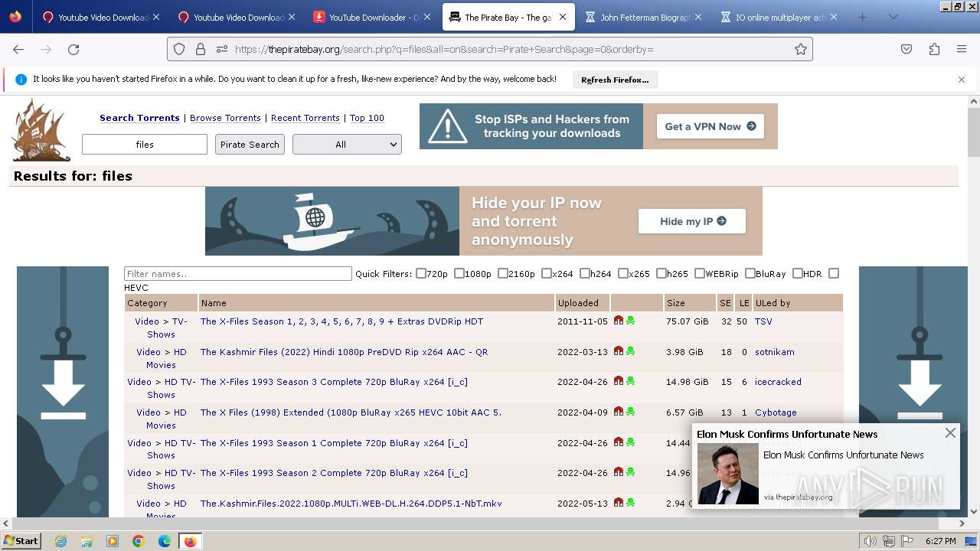Open File Explorer folder icon in taskbar
Viewport: 980px width, 551px height.
tap(87, 541)
